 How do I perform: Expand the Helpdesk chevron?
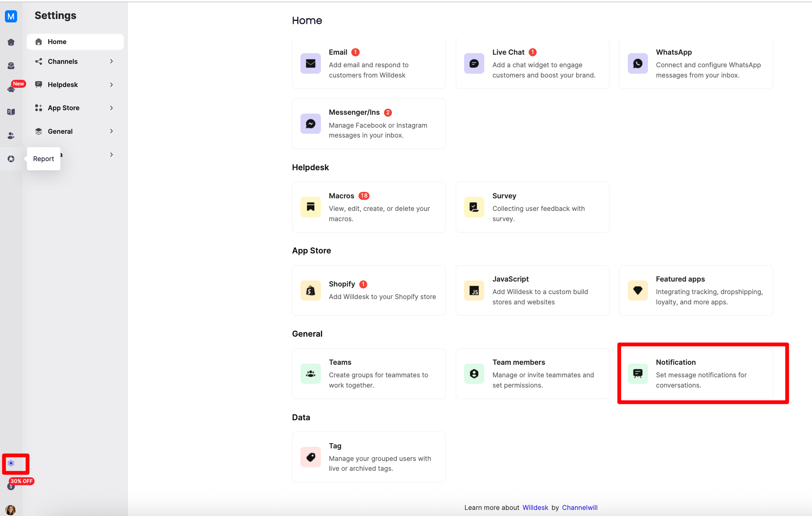(111, 85)
